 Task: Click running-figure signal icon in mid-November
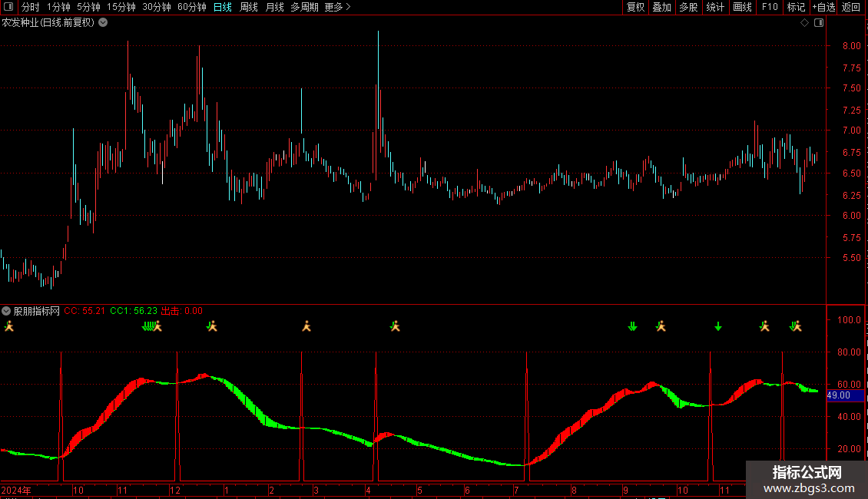tap(157, 326)
